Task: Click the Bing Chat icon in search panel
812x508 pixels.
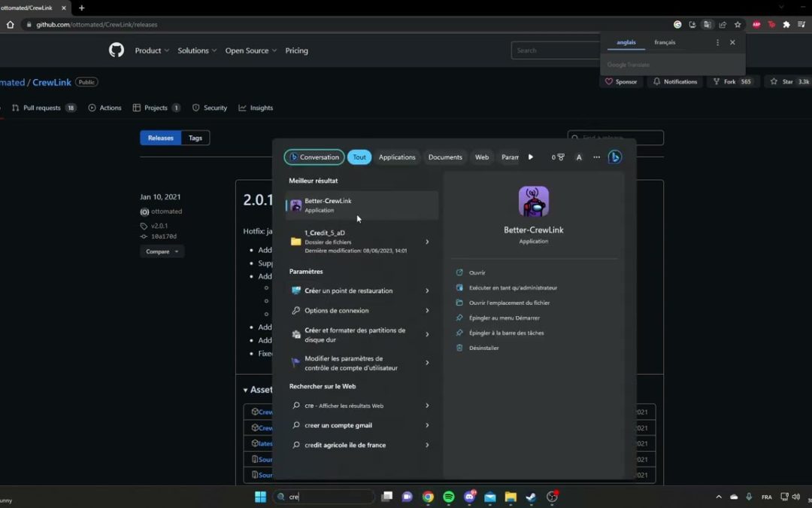Action: pyautogui.click(x=615, y=157)
